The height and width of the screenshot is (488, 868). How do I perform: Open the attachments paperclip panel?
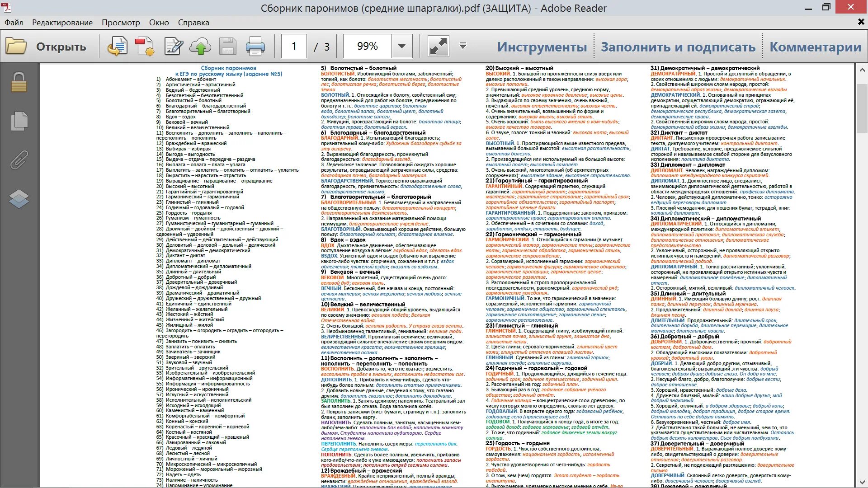point(19,160)
